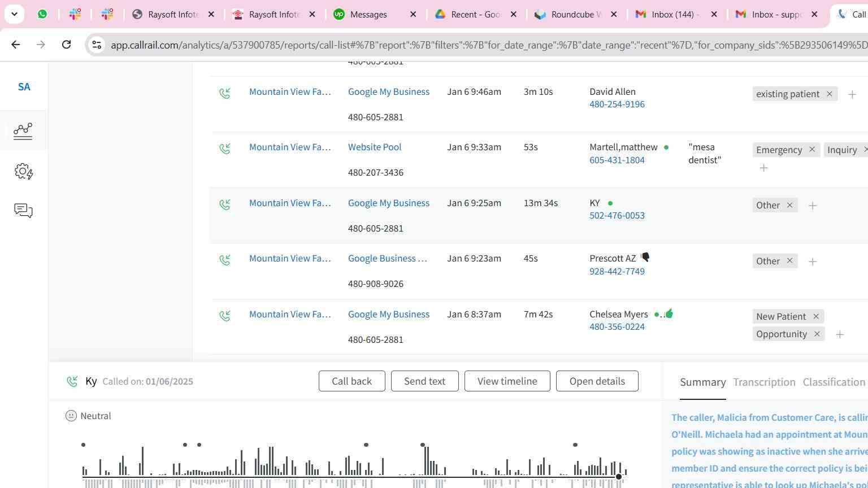
Task: Remove the Other tag on Prescott AZ row
Action: tap(789, 261)
